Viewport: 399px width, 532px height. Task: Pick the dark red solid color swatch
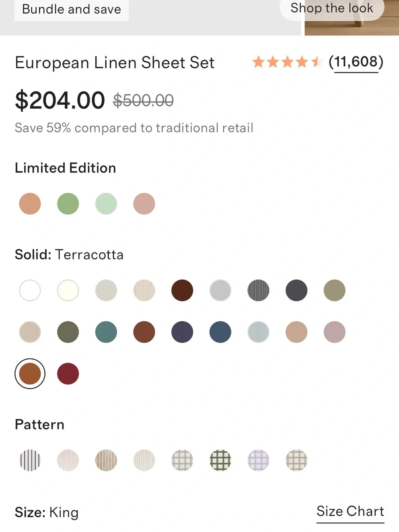tap(68, 374)
